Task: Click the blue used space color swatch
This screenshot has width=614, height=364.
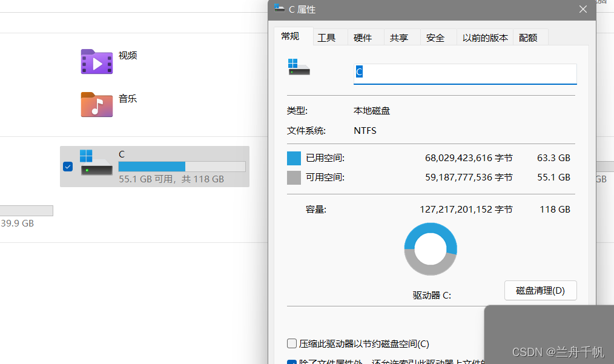Action: click(294, 158)
